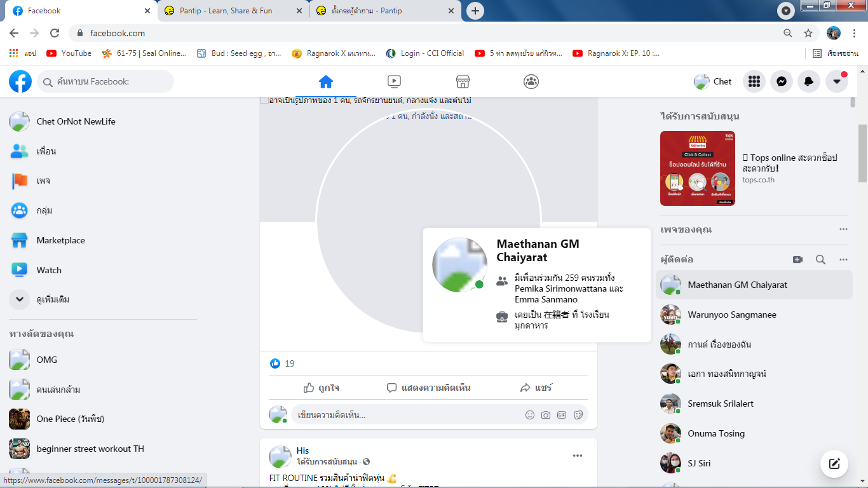Attach photo with camera icon in comment
The width and height of the screenshot is (868, 488).
point(546,415)
